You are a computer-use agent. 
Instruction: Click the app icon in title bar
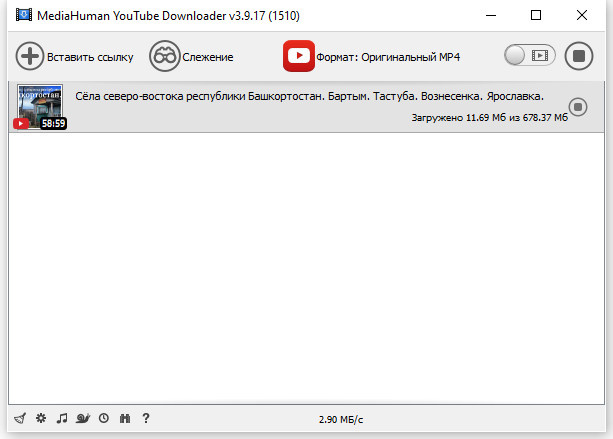tap(24, 15)
